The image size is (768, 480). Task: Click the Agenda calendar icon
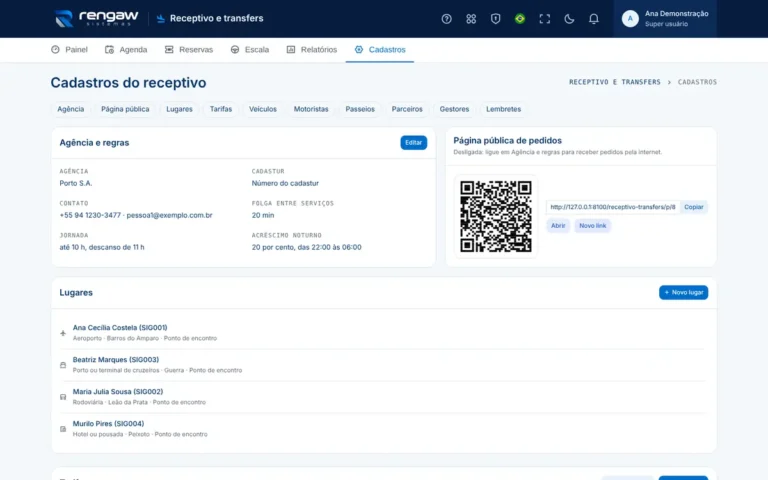[x=109, y=49]
